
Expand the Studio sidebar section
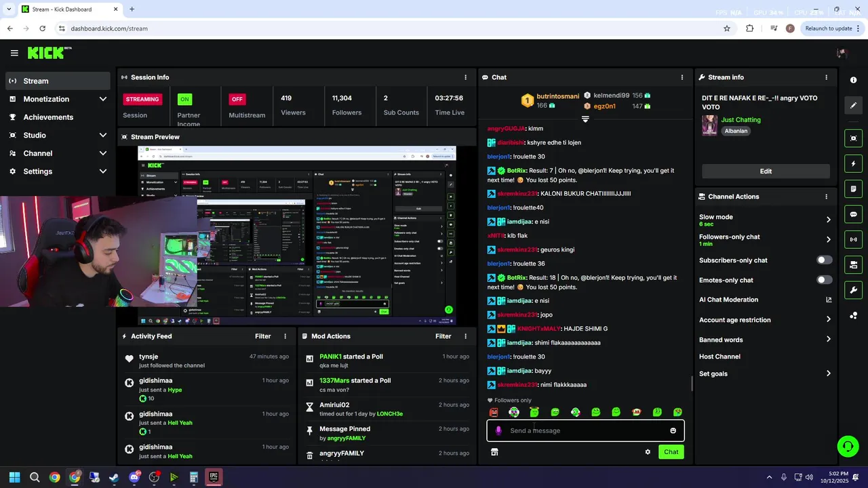(x=103, y=136)
